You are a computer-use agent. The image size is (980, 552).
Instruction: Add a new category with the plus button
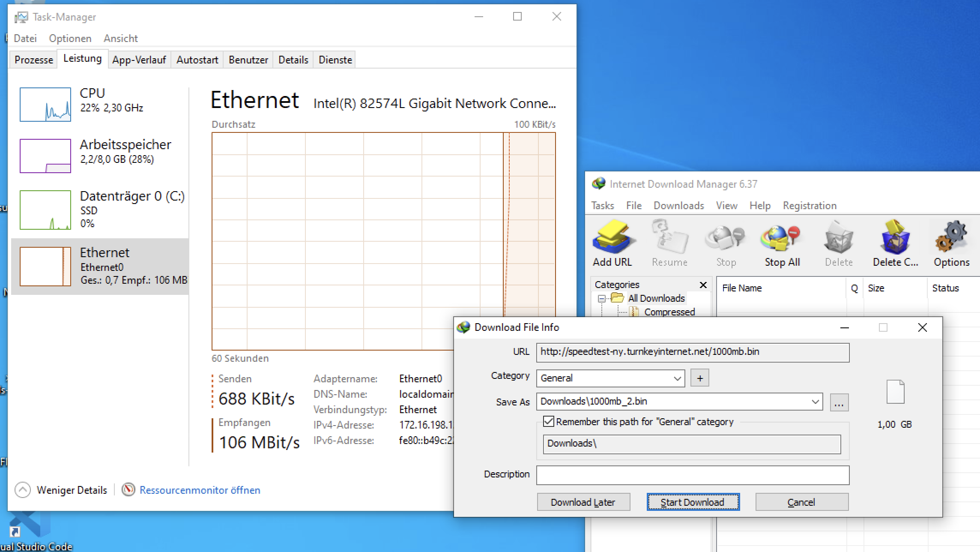700,378
